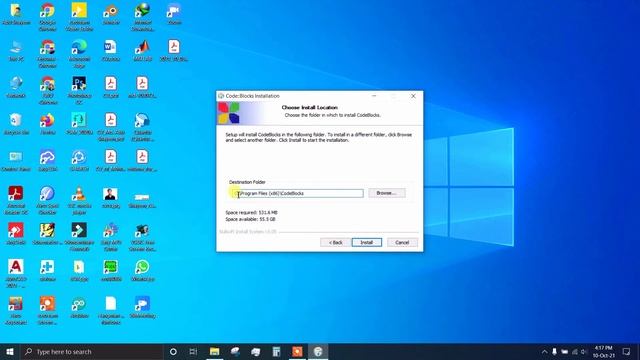The height and width of the screenshot is (360, 640).
Task: Select the Space required 531.6 MB text
Action: [x=251, y=213]
